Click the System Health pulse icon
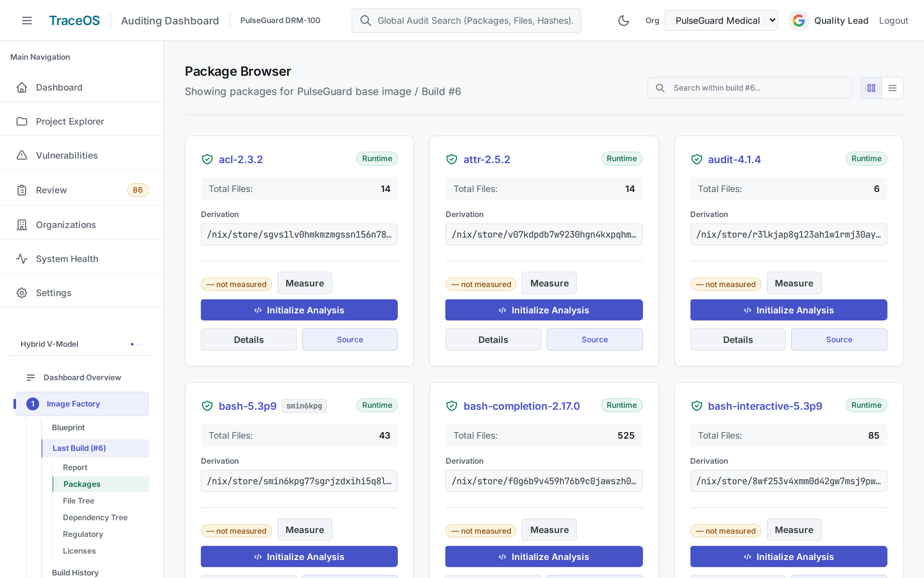 (22, 259)
